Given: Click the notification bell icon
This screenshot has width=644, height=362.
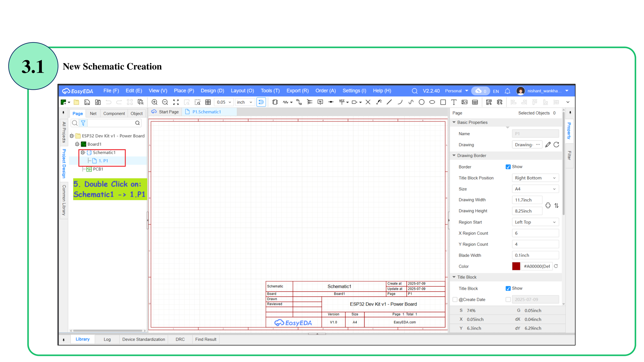Looking at the screenshot, I should [507, 91].
